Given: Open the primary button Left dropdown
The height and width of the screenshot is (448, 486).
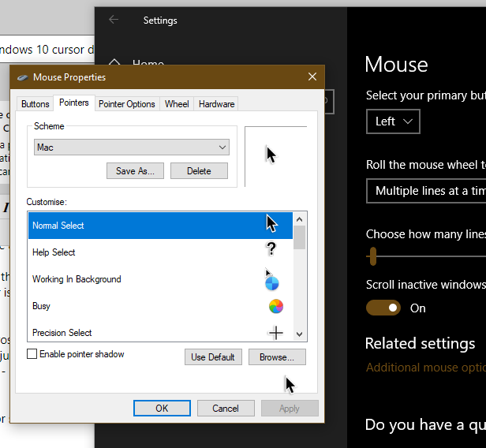Looking at the screenshot, I should pos(393,121).
